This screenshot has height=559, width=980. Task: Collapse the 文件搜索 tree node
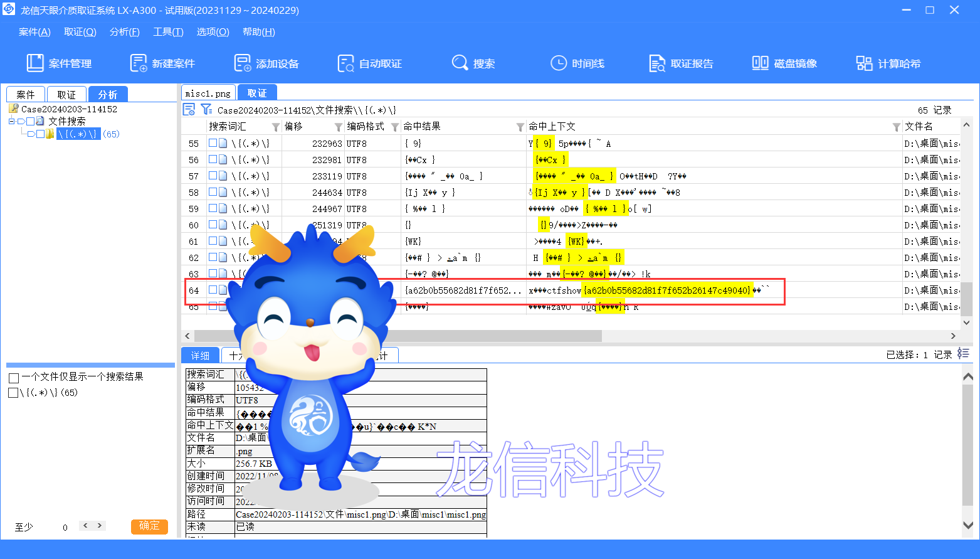[11, 121]
